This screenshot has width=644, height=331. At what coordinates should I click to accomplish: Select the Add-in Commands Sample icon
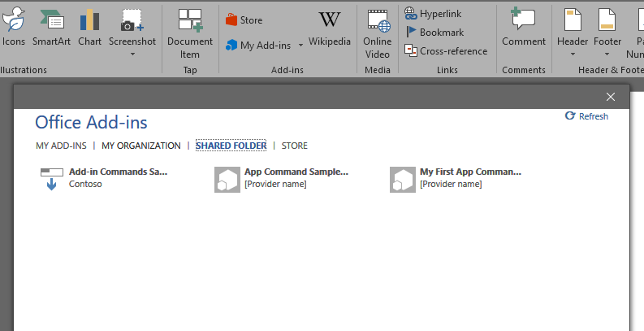(52, 179)
